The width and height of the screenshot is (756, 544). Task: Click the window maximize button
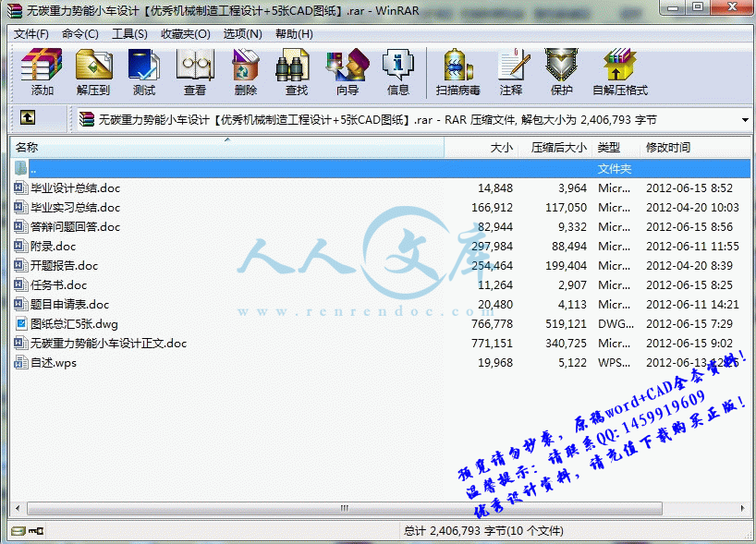pyautogui.click(x=698, y=7)
